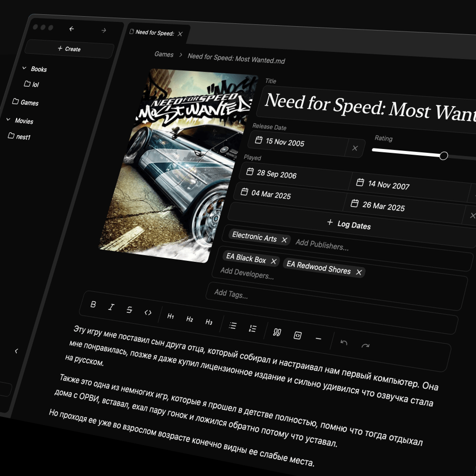The height and width of the screenshot is (476, 476).
Task: Switch to Need for Speed tab
Action: 154,33
